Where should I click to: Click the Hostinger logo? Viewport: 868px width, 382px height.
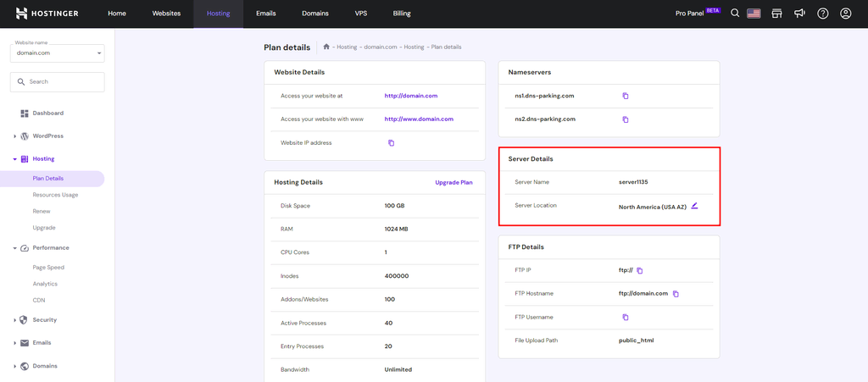(x=47, y=14)
